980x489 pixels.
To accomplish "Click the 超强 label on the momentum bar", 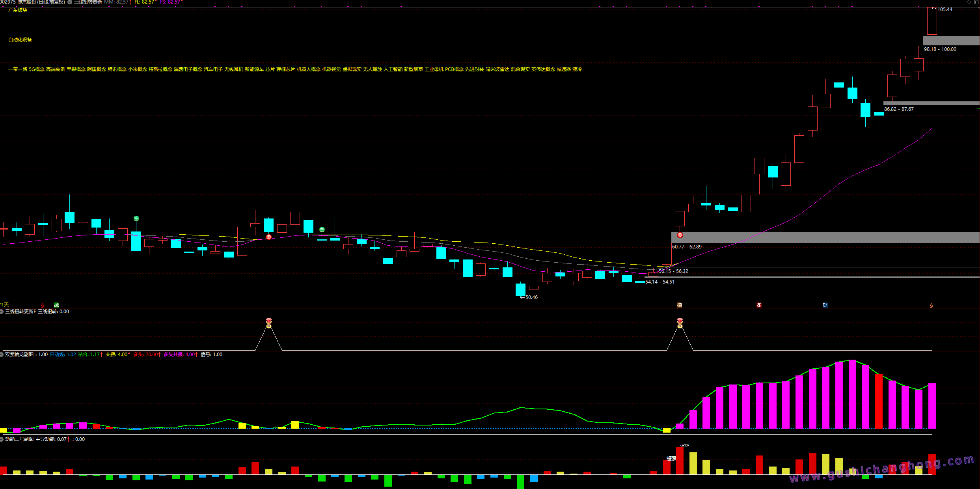I will tap(671, 459).
